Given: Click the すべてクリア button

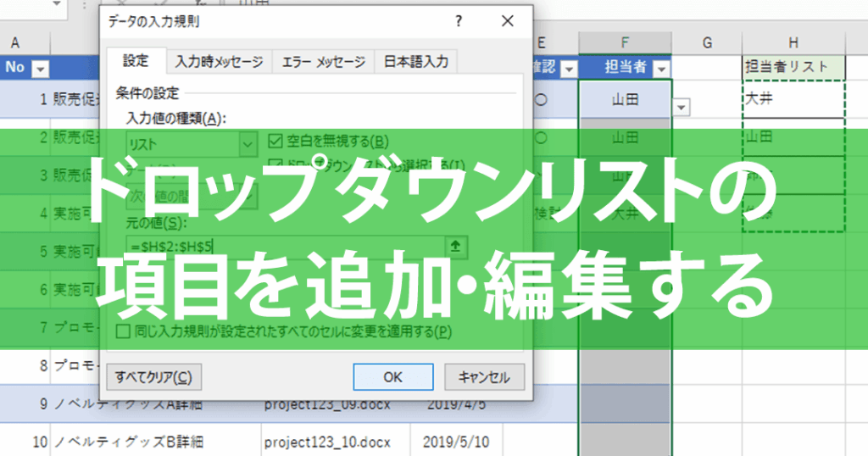Looking at the screenshot, I should (154, 377).
